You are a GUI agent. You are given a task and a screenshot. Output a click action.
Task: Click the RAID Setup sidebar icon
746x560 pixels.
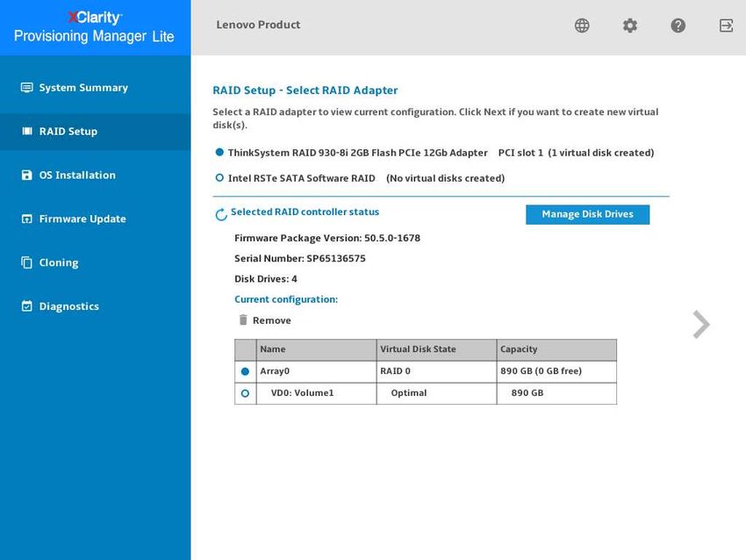[27, 131]
